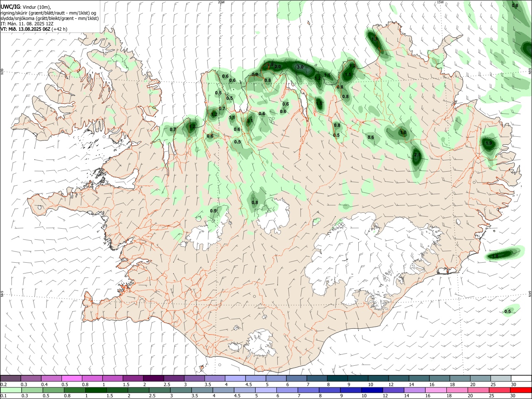Click the '1.0' precipitation value on the map

(x=403, y=133)
